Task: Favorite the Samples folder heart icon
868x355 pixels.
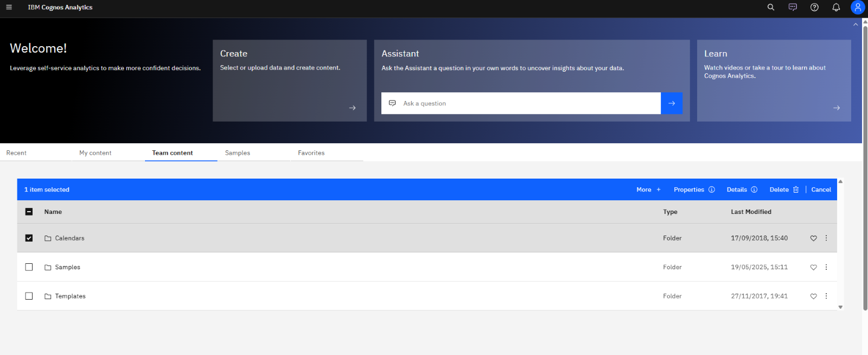Action: [813, 267]
